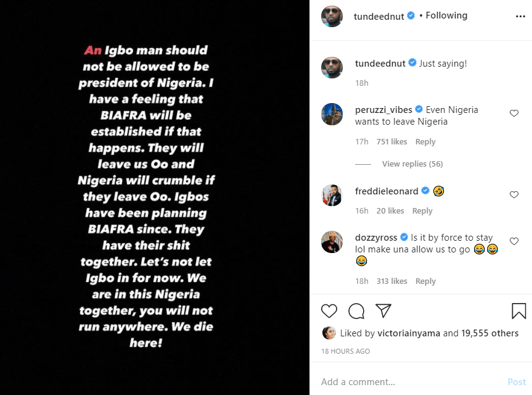Like freddieleonard's comment
The image size is (532, 395).
514,194
